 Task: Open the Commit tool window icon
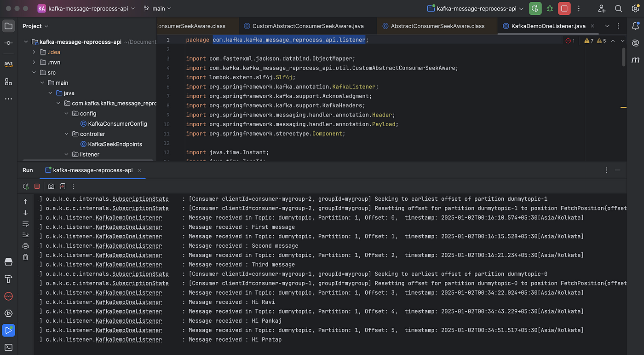pyautogui.click(x=8, y=43)
